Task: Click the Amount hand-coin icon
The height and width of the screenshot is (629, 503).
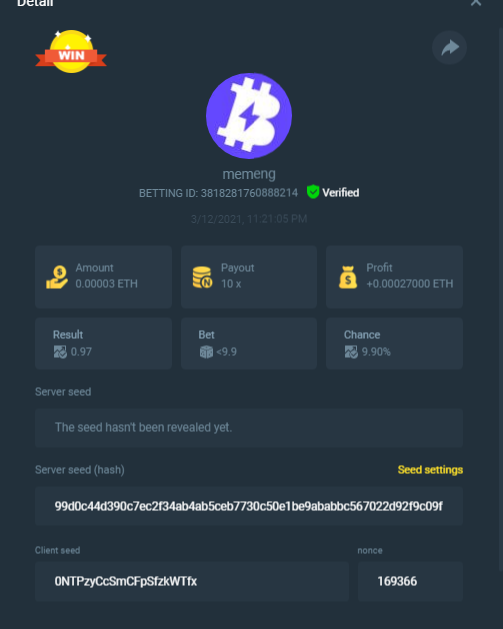Action: point(57,277)
